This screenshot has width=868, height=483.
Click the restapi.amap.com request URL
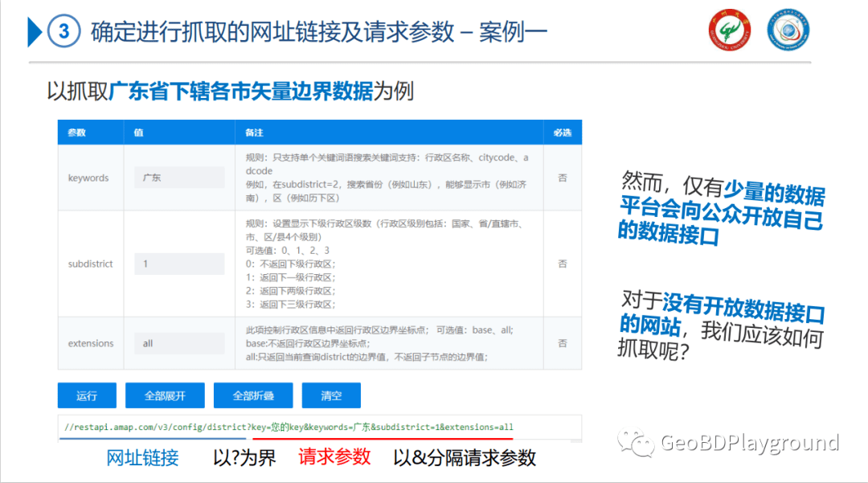(x=289, y=427)
